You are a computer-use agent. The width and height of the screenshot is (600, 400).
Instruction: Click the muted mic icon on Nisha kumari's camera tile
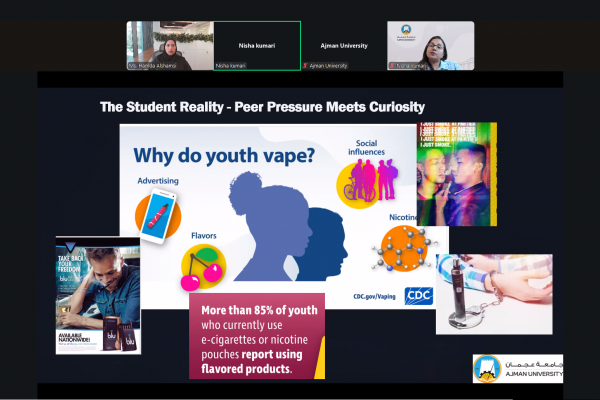tap(392, 66)
